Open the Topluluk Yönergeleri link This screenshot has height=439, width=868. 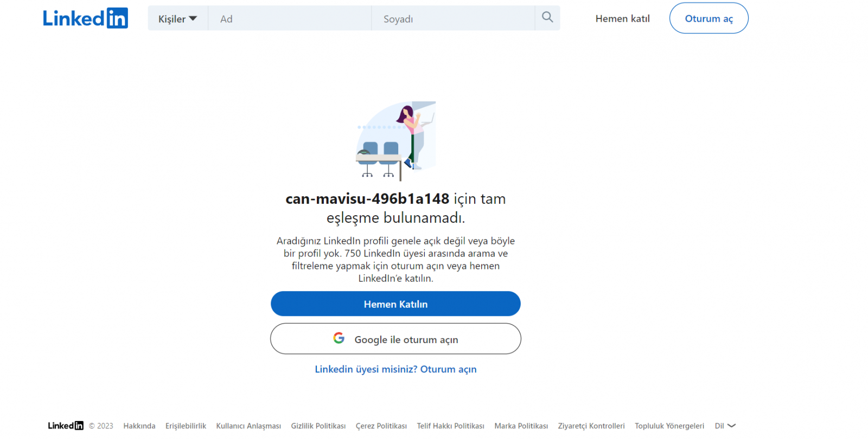click(x=669, y=426)
